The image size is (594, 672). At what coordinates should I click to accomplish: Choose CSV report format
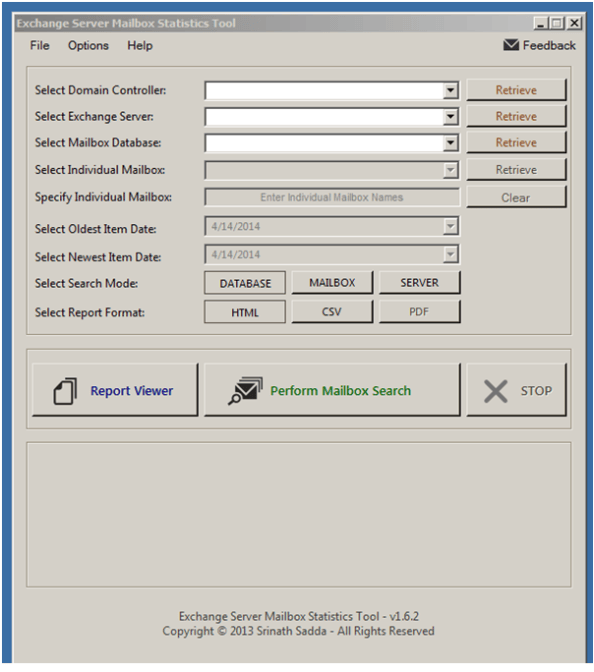[332, 312]
